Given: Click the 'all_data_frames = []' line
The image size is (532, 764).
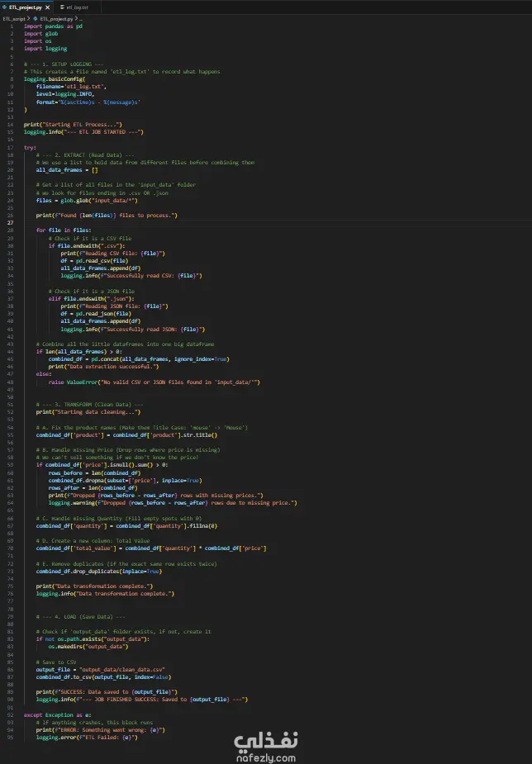Looking at the screenshot, I should [66, 170].
